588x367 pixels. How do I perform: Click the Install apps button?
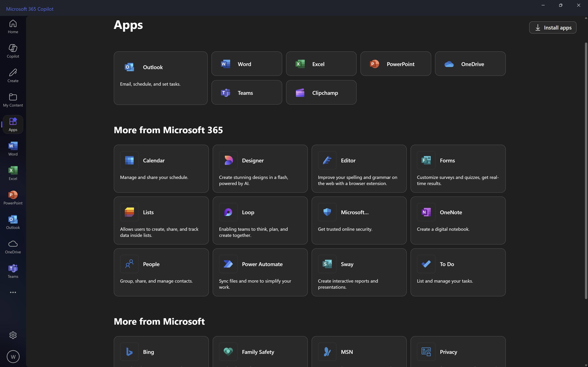tap(552, 27)
